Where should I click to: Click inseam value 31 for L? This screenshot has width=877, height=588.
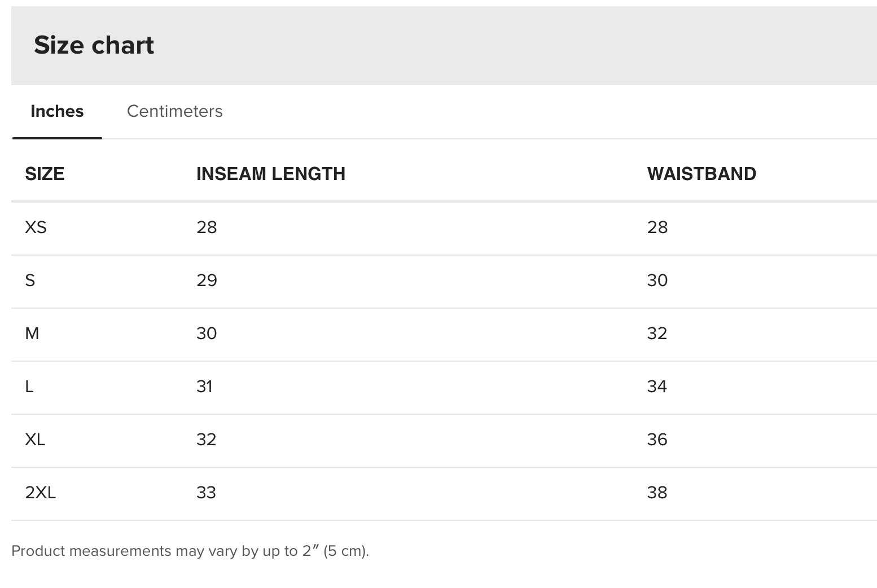(204, 387)
